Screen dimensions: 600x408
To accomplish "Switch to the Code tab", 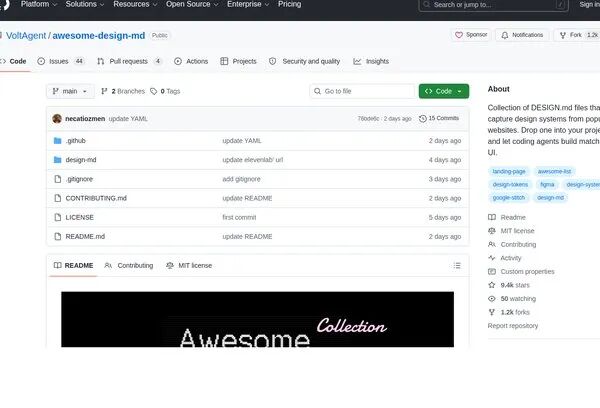I will pos(13,61).
